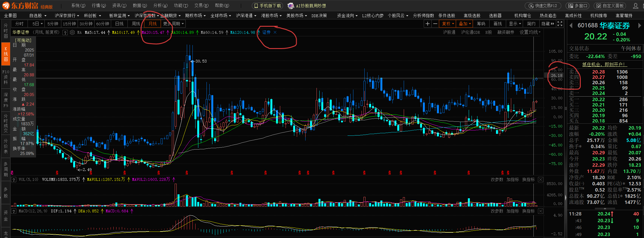Go to previous stock with left arrow
Viewport: 644px width, 238px height.
click(571, 26)
